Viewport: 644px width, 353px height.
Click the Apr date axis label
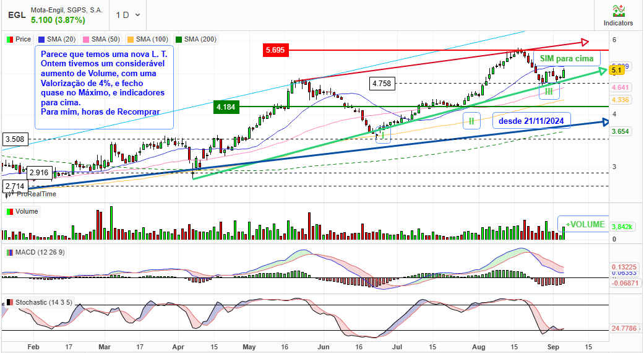tap(178, 347)
